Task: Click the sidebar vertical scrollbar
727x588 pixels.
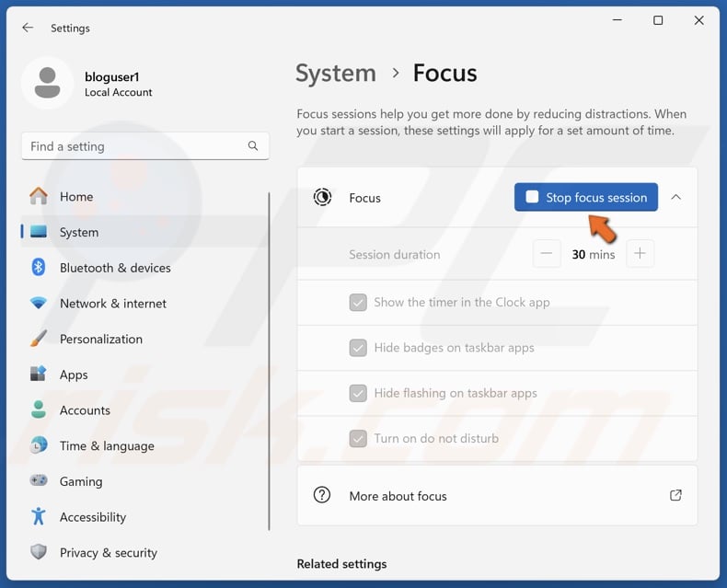Action: [269, 362]
